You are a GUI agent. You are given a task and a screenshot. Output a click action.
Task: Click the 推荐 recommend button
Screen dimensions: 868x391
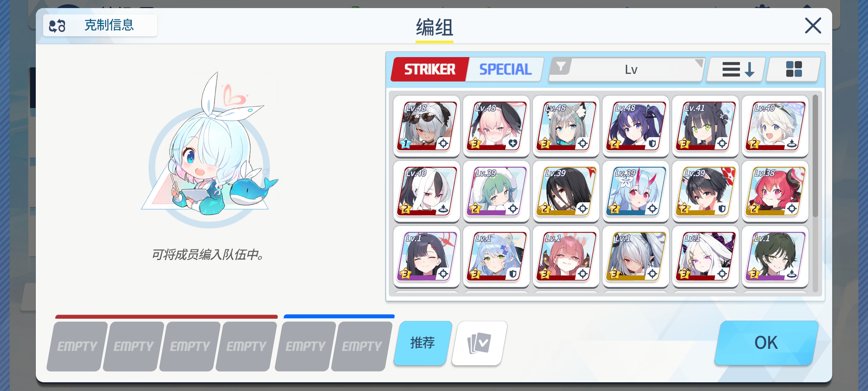(423, 343)
